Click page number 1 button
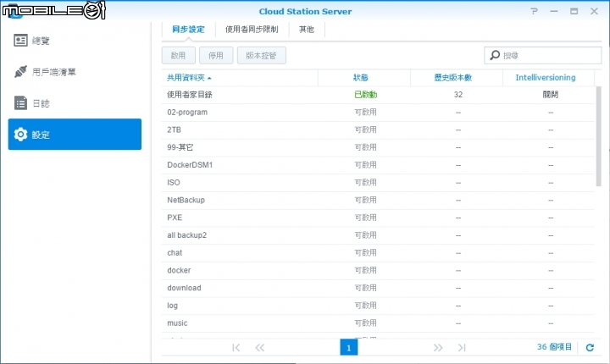This screenshot has height=364, width=610. [x=348, y=347]
